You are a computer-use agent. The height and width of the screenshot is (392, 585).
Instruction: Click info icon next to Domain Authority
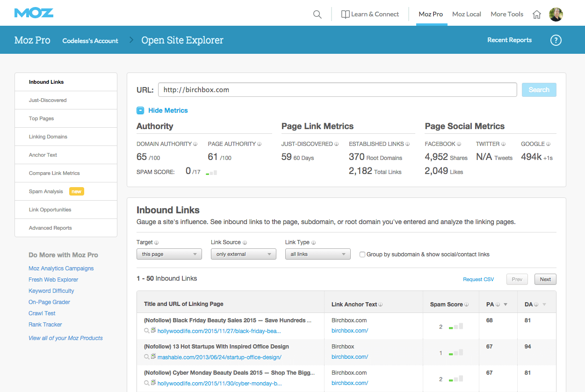pyautogui.click(x=195, y=144)
